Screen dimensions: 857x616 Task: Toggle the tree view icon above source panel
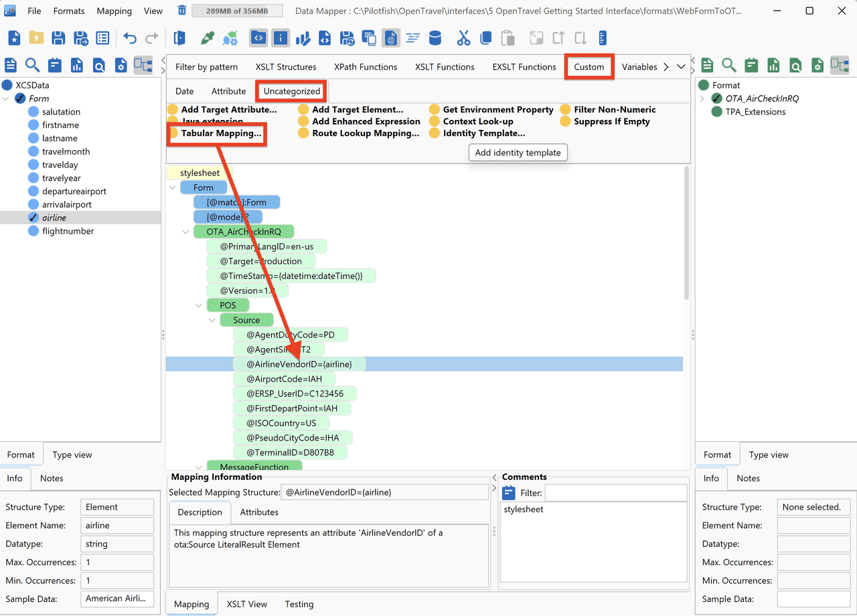pyautogui.click(x=143, y=65)
